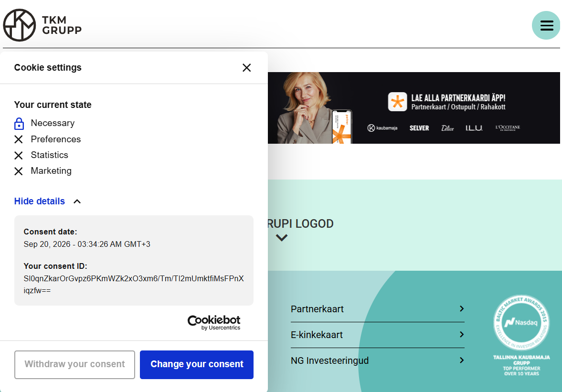The width and height of the screenshot is (562, 392).
Task: Click the consent ID string
Action: coord(134,285)
